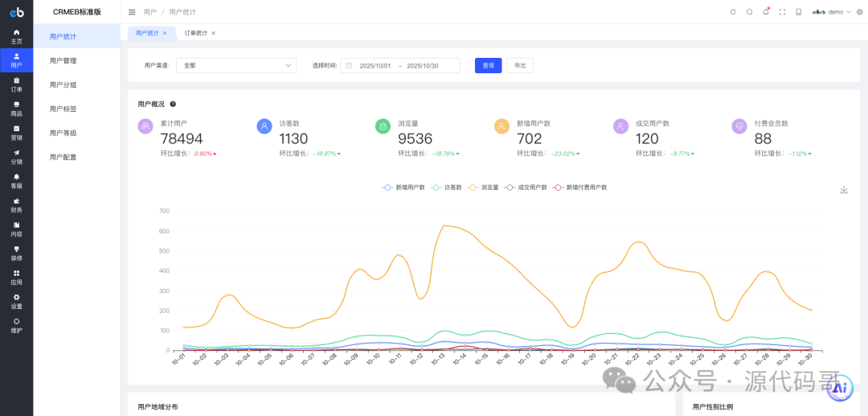This screenshot has width=868, height=416.
Task: Switch to the 订单统计 tab
Action: pos(195,33)
